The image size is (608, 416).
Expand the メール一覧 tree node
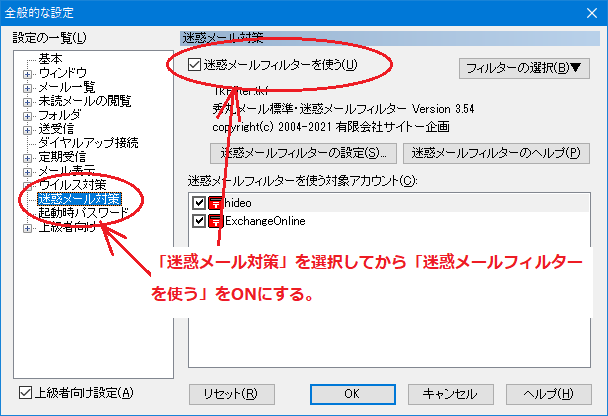click(28, 87)
